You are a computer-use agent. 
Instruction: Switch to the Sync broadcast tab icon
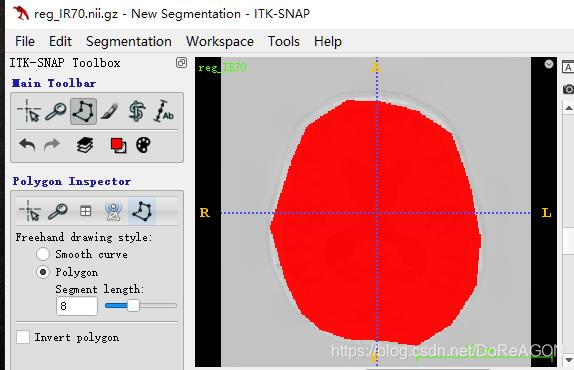click(x=113, y=211)
